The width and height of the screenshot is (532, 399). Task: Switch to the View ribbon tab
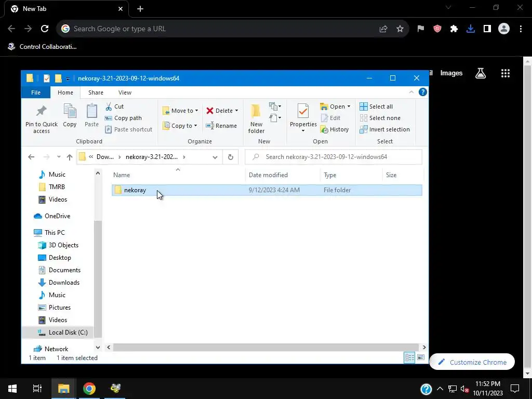click(x=125, y=92)
